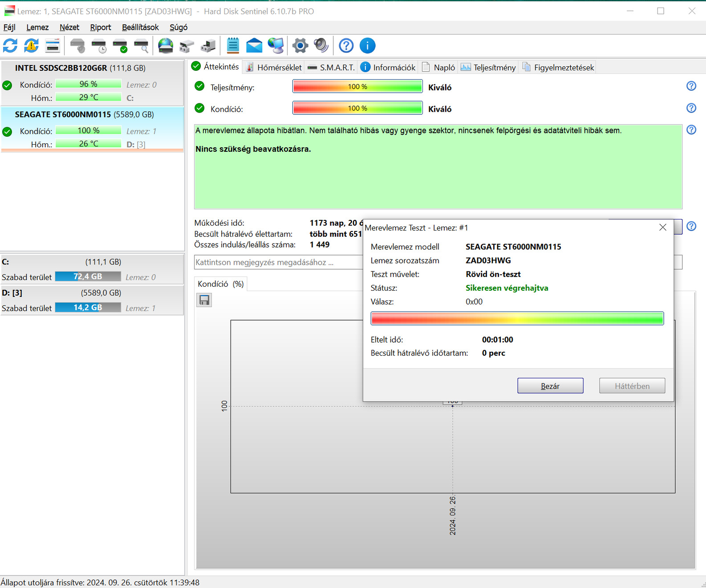
Task: Click the 100 data point on condition chart
Action: click(x=453, y=405)
